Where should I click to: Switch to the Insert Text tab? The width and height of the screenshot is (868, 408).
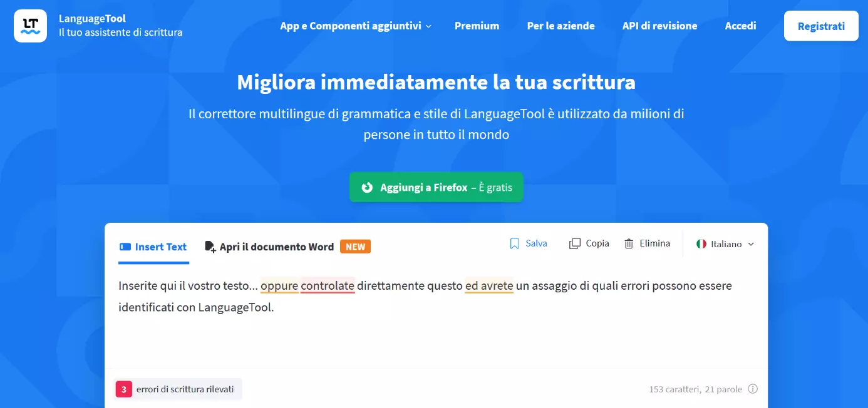coord(153,247)
